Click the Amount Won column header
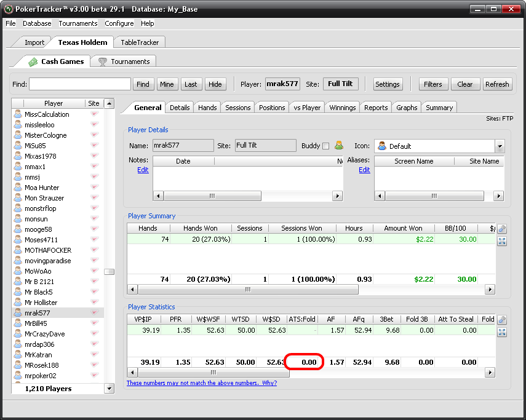Viewport: 526px width, 420px height. click(x=403, y=228)
